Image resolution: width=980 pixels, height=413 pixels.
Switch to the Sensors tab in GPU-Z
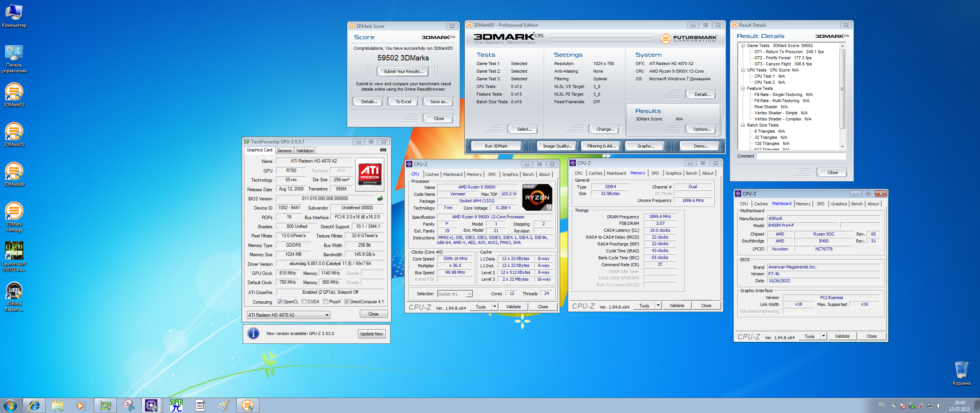284,151
